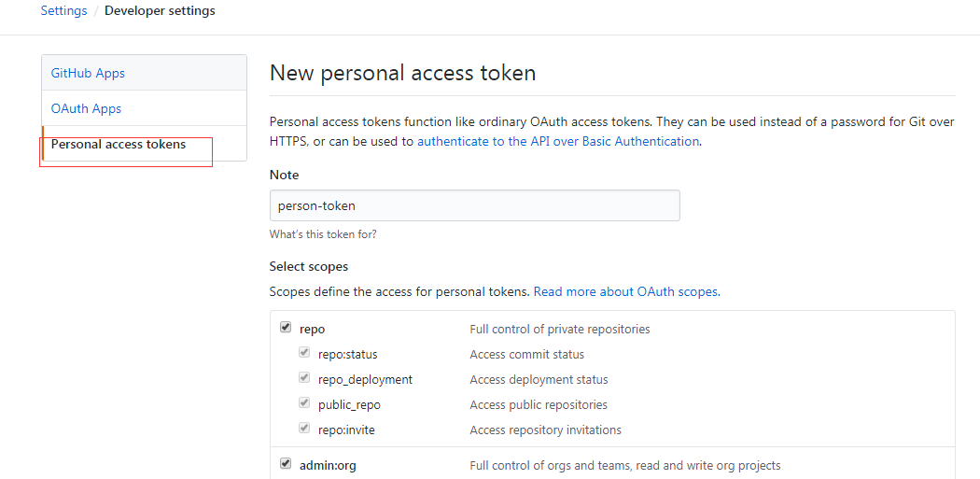Click the repo_deployment checkbox
The height and width of the screenshot is (479, 980).
tap(304, 378)
